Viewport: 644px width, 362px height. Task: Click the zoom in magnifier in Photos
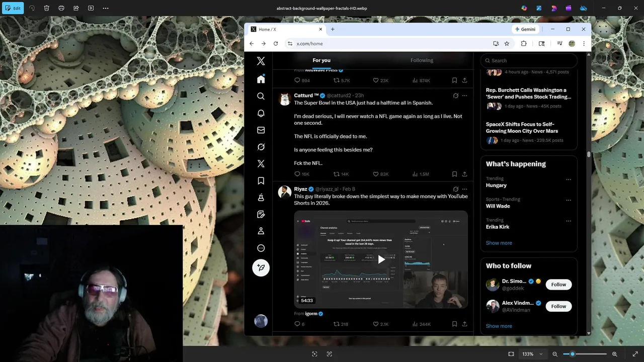tap(615, 354)
